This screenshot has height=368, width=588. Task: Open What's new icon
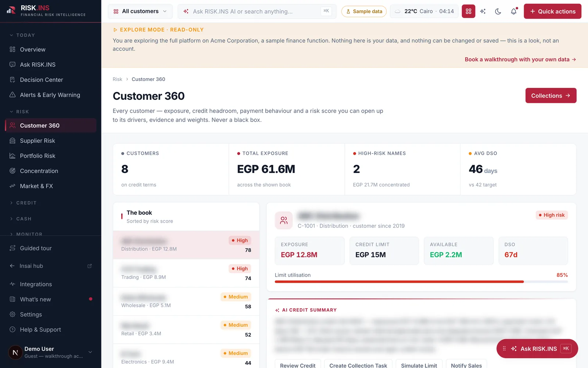(x=12, y=299)
